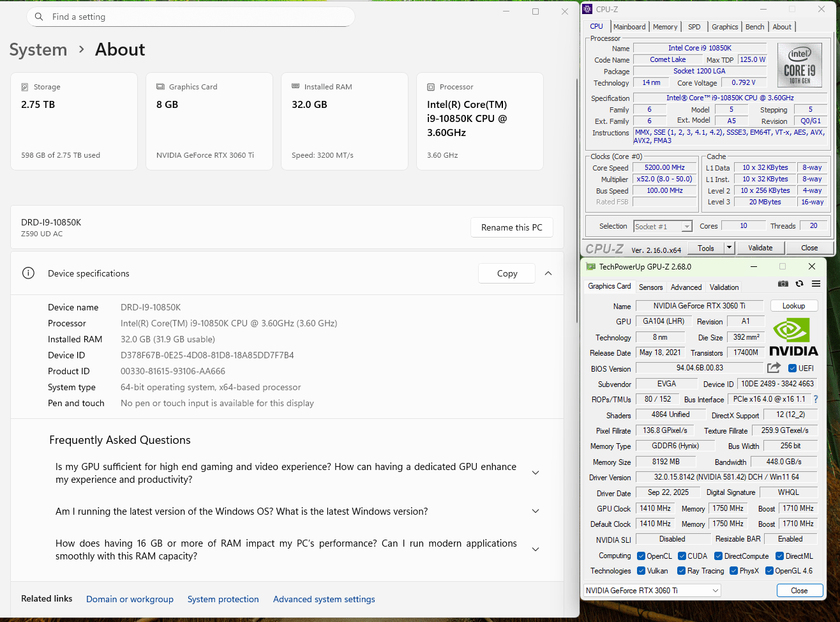Focus the Find a setting search box
Screen dimensions: 840x622
click(190, 17)
